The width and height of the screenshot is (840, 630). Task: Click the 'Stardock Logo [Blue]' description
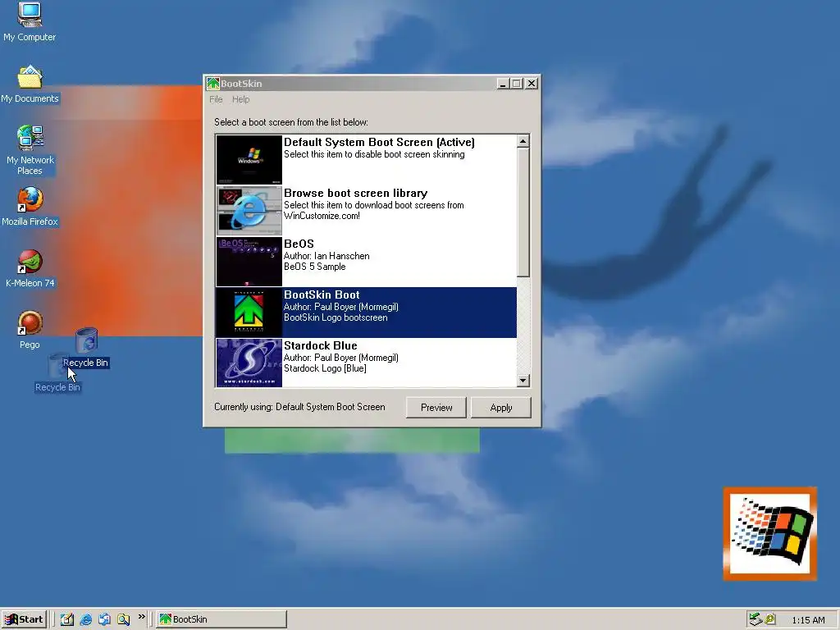(x=325, y=368)
